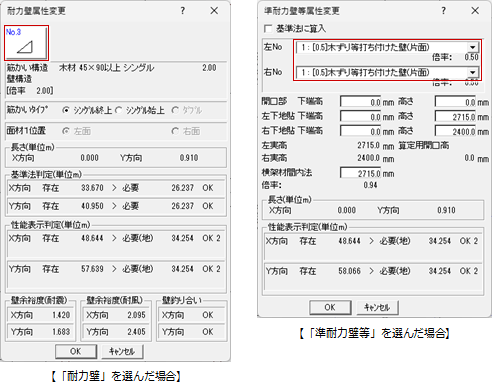This screenshot has width=492, height=391.
Task: Click 右実高 value 2400.0
Action: coord(369,158)
